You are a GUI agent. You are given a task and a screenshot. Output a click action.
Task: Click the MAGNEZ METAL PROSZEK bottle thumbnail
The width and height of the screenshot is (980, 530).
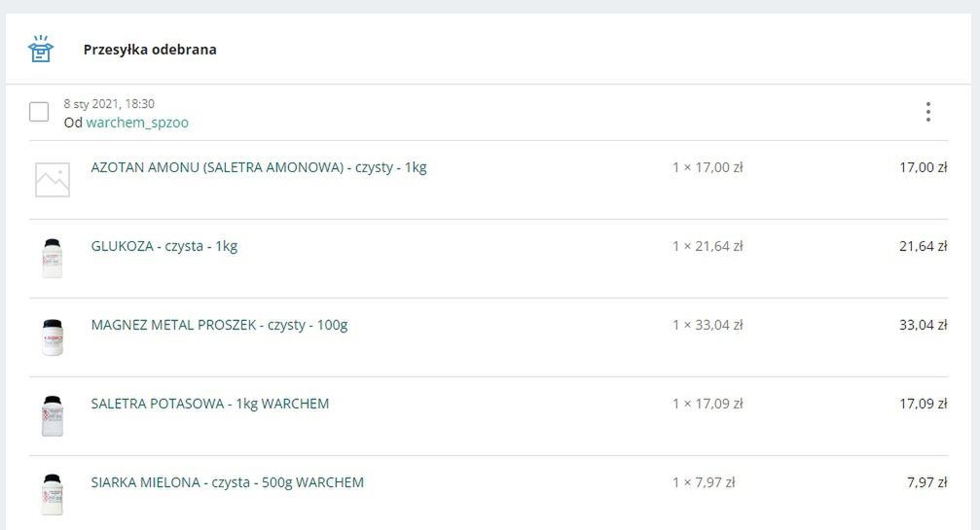point(52,337)
